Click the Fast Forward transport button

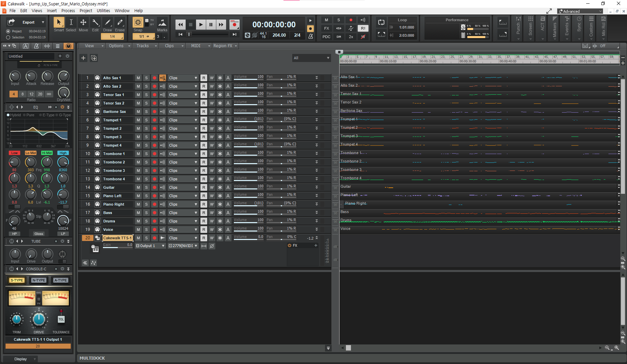[x=221, y=24]
